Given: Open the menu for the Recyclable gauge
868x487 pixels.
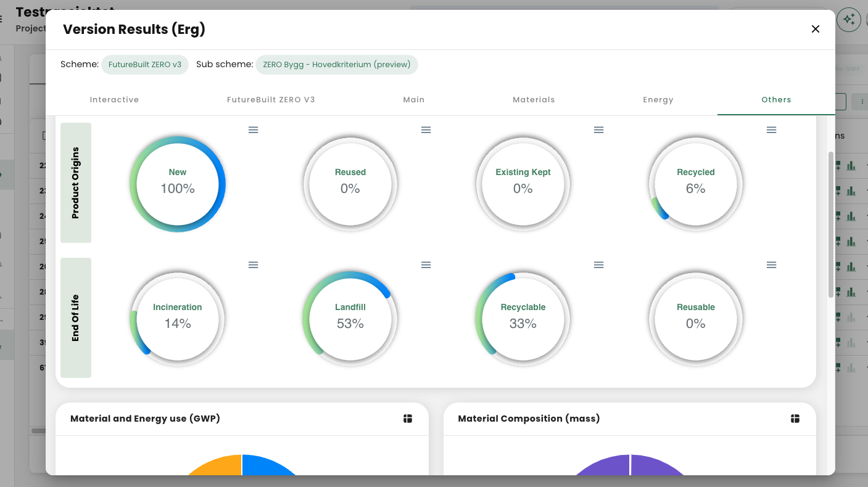Looking at the screenshot, I should (599, 264).
